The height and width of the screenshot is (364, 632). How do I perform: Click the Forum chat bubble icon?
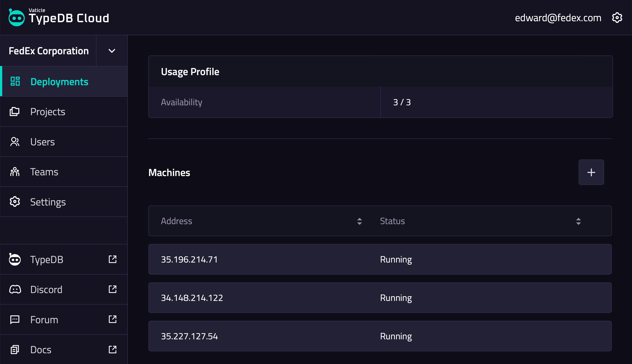point(14,320)
